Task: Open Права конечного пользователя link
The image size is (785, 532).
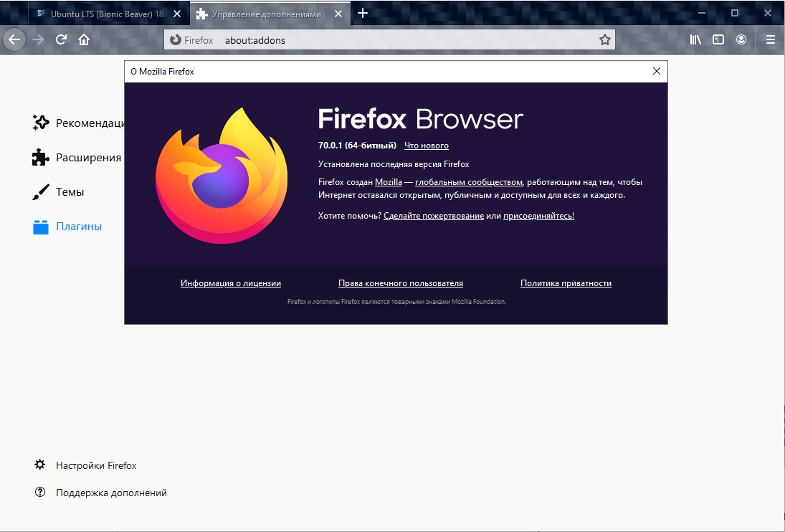Action: [401, 283]
